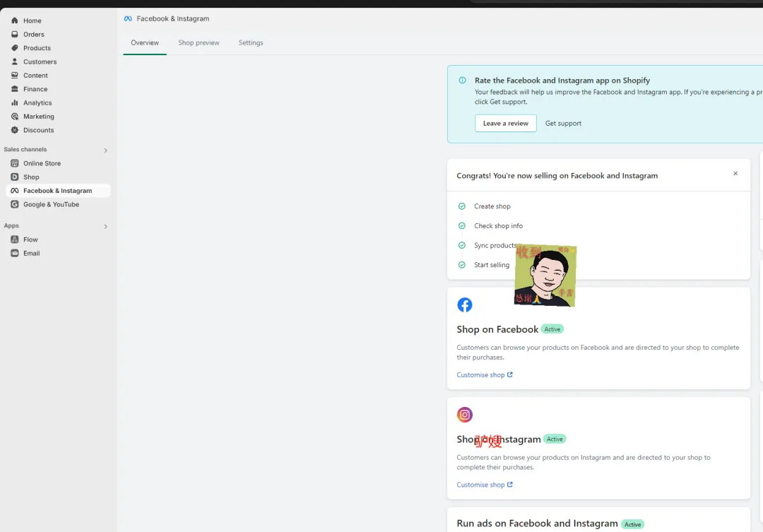Image resolution: width=763 pixels, height=532 pixels.
Task: Click the Online Store icon
Action: click(x=15, y=163)
